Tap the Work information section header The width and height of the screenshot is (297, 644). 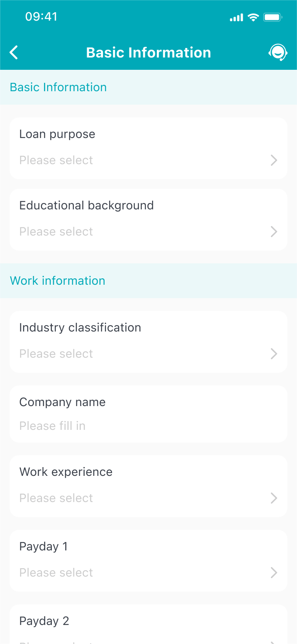pos(58,281)
